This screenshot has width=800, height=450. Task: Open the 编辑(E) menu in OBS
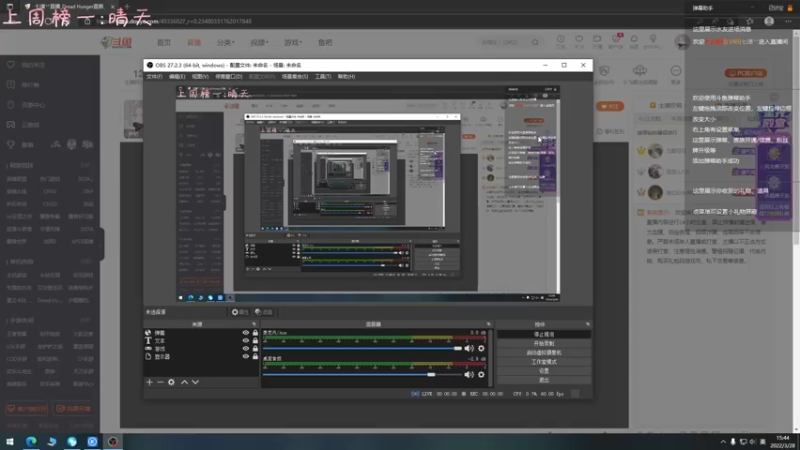[177, 77]
